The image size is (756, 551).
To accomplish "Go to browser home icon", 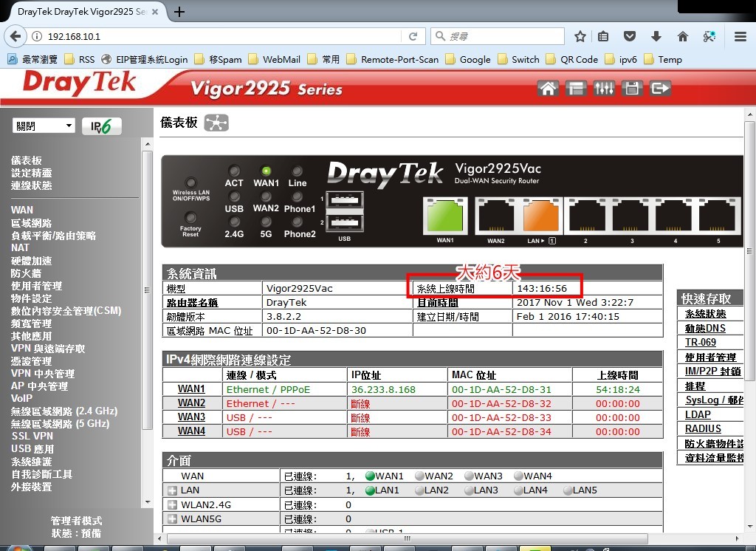I will point(683,36).
